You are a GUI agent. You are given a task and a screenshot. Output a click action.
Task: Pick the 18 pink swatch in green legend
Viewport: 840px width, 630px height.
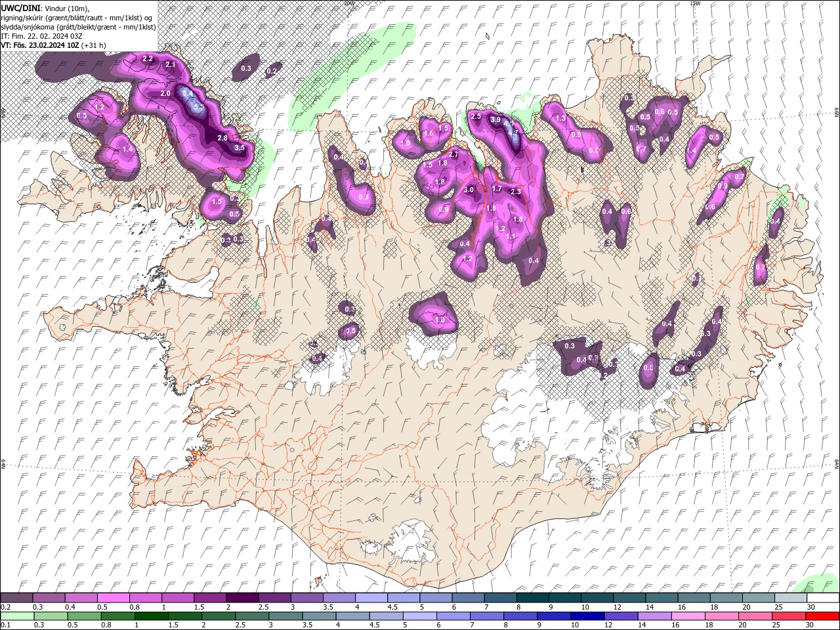[721, 616]
